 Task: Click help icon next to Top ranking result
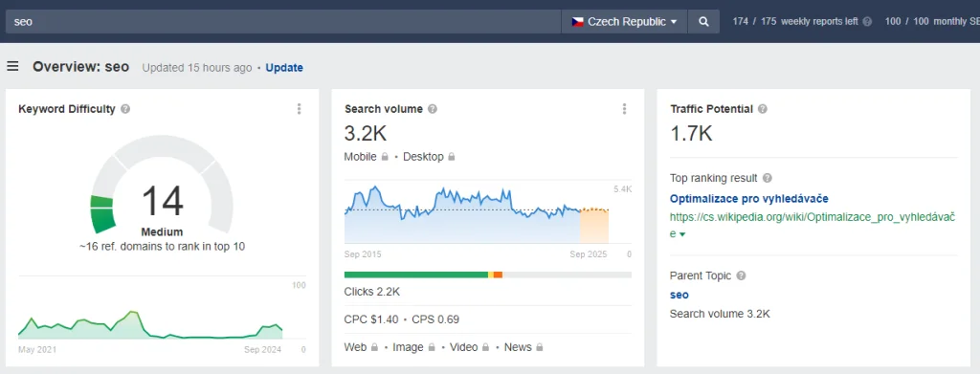click(768, 178)
